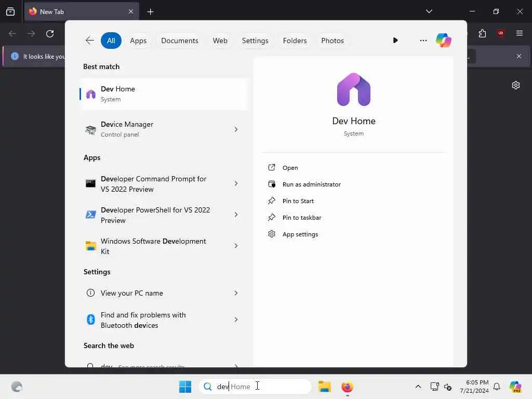
Task: Click the network tray icon
Action: [x=435, y=387]
